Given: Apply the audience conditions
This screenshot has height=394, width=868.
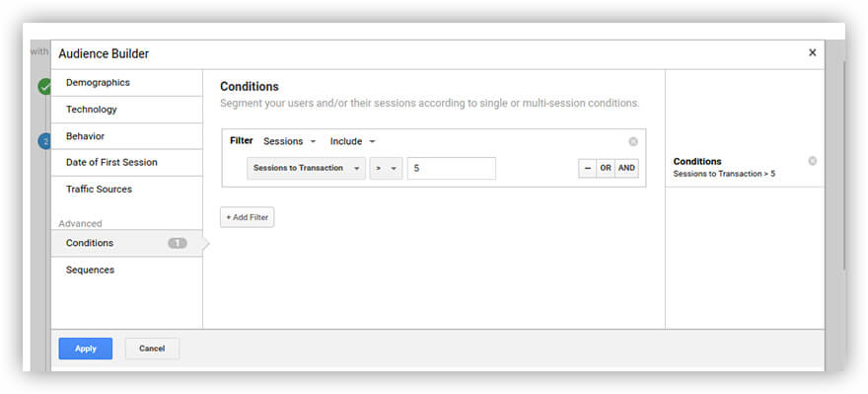Looking at the screenshot, I should [x=86, y=349].
